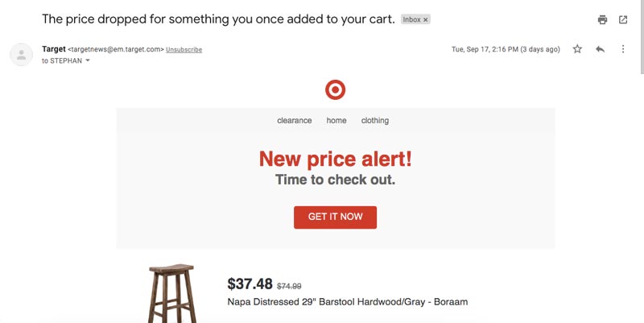Expand recipient details arrow next to STEPHAN
This screenshot has height=323, width=644.
pyautogui.click(x=88, y=60)
